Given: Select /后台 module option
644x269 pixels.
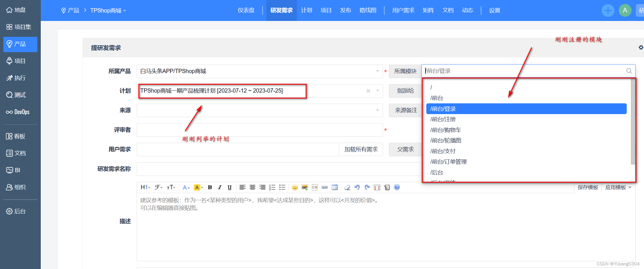Looking at the screenshot, I should (x=526, y=172).
